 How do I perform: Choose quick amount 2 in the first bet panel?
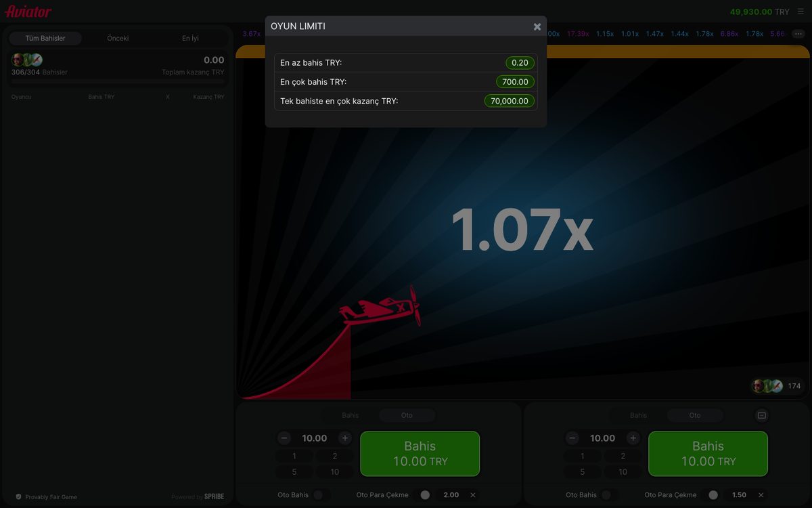pos(335,457)
